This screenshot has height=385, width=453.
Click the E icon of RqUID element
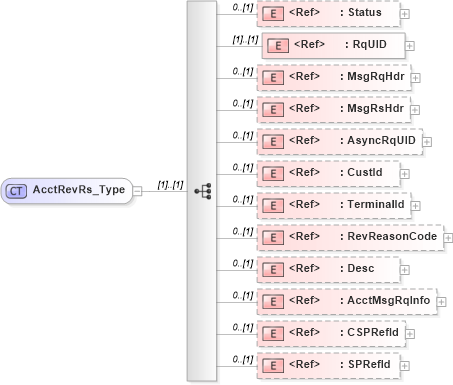coord(278,46)
